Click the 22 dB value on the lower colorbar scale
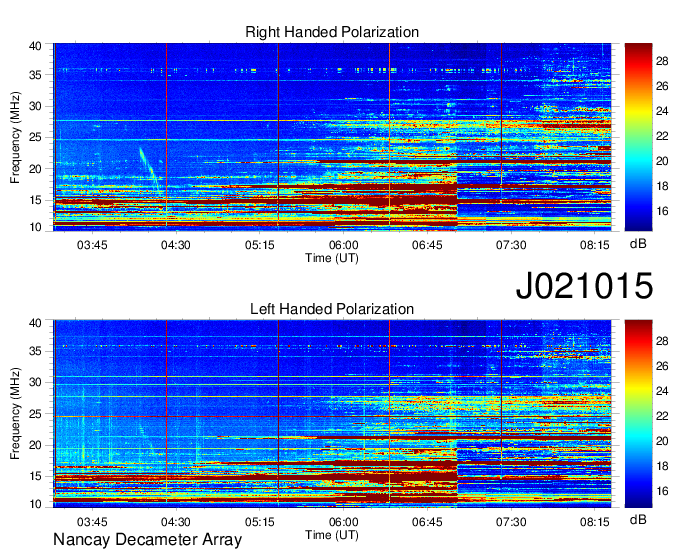The height and width of the screenshot is (552, 680). tap(662, 416)
